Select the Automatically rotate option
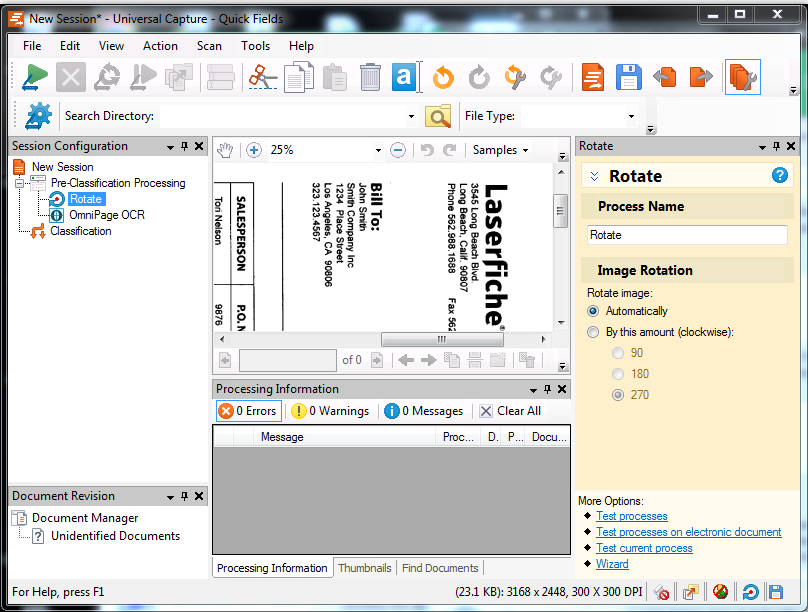808x612 pixels. click(x=593, y=311)
